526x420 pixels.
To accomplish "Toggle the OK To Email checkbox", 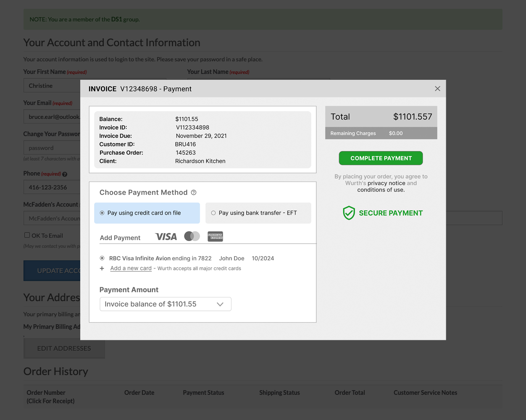I will click(x=27, y=235).
